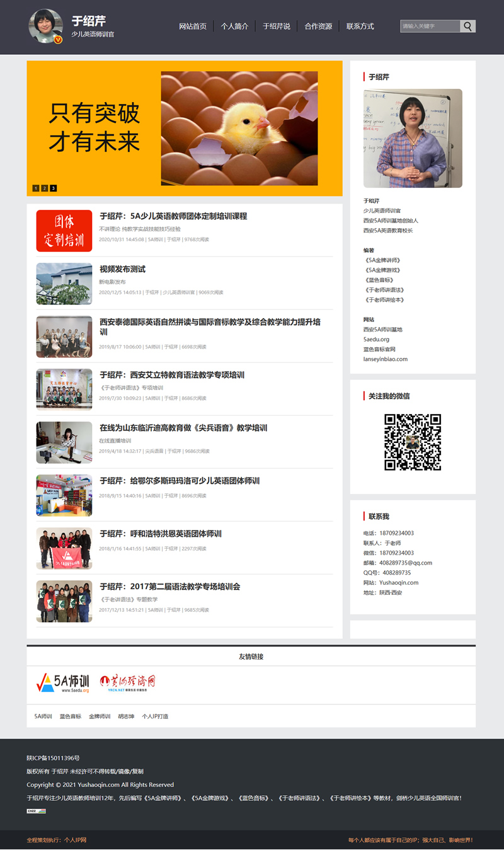
Task: Open the 合作资源 menu item
Action: coord(318,26)
